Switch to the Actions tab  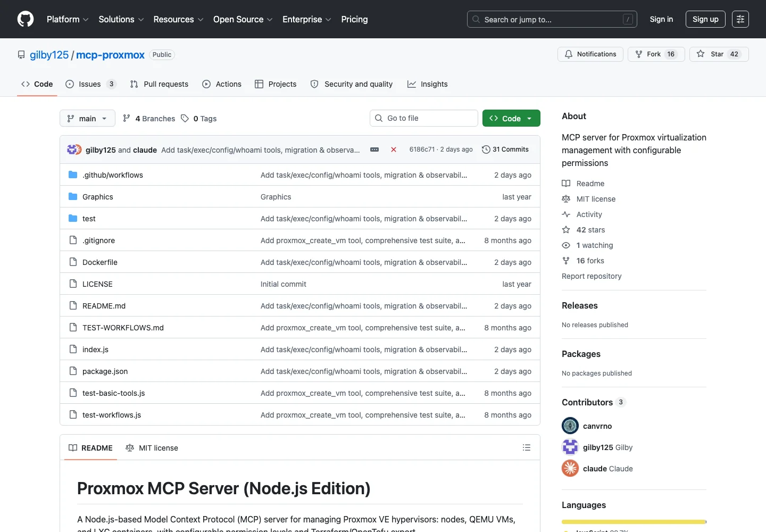(x=222, y=84)
